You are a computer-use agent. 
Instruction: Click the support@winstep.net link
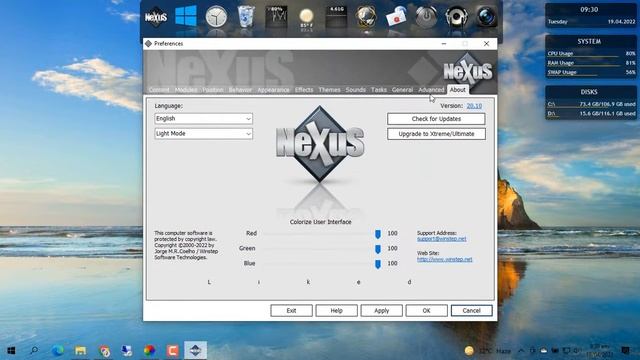pyautogui.click(x=442, y=239)
